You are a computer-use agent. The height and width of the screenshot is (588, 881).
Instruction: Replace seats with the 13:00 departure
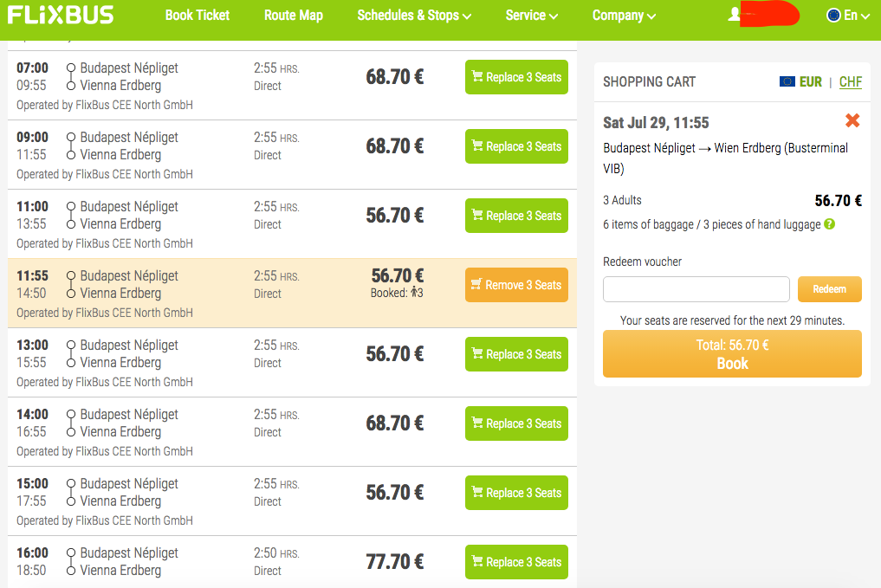coord(516,354)
